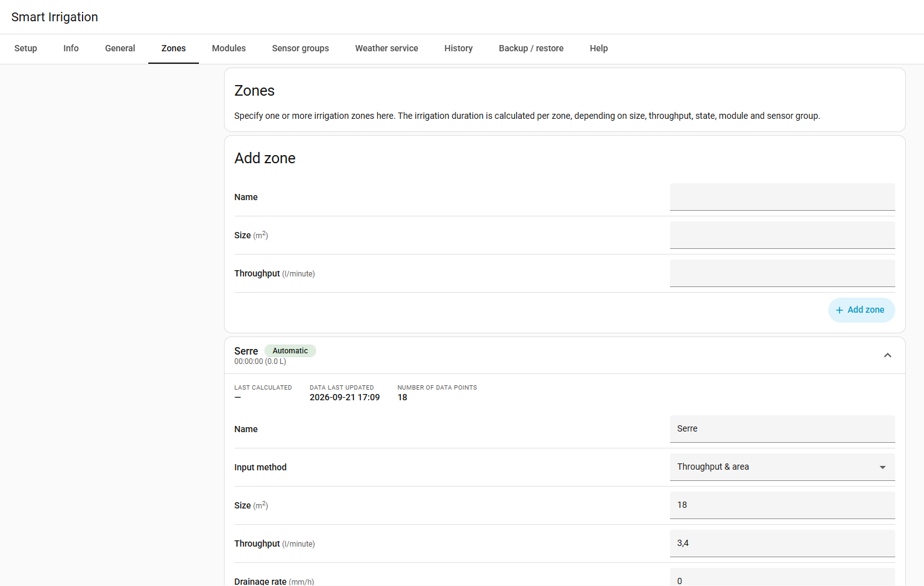
Task: Go to the General tab
Action: pos(120,48)
